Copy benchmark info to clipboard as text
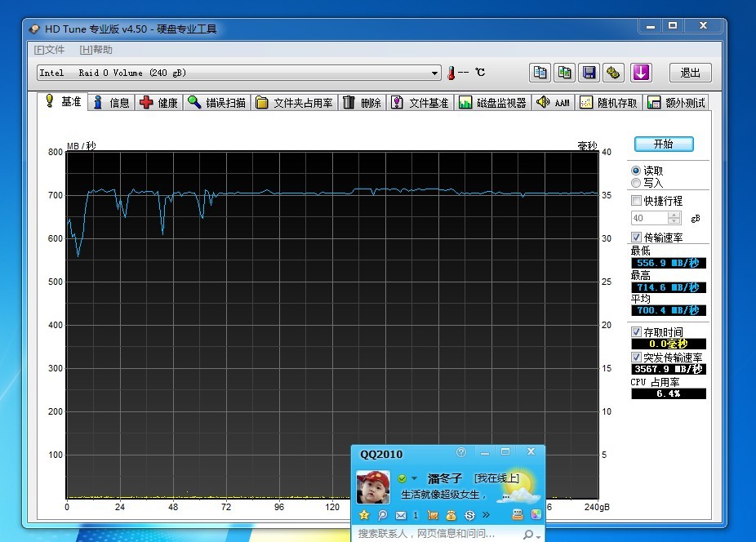 (x=540, y=73)
